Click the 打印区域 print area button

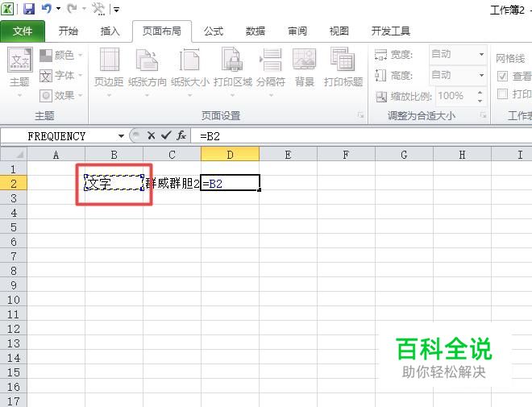click(x=233, y=72)
